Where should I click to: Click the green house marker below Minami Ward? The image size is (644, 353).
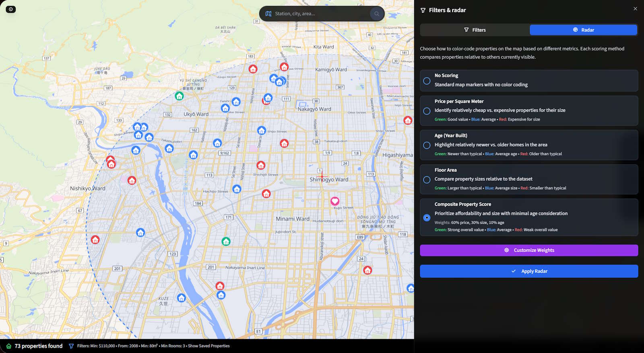[x=226, y=241]
